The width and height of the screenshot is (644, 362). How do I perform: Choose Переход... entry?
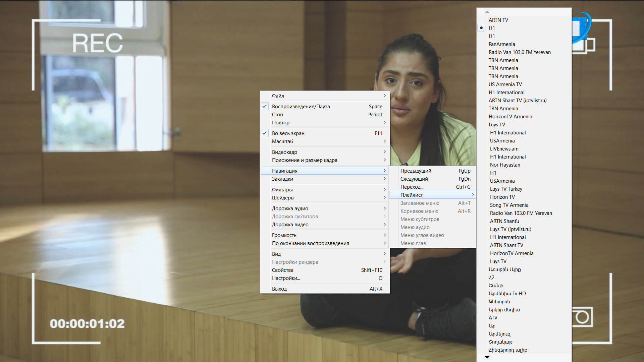coord(412,187)
